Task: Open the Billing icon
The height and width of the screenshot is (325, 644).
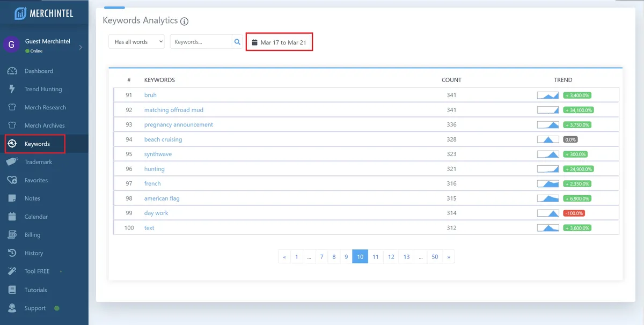Action: tap(13, 234)
